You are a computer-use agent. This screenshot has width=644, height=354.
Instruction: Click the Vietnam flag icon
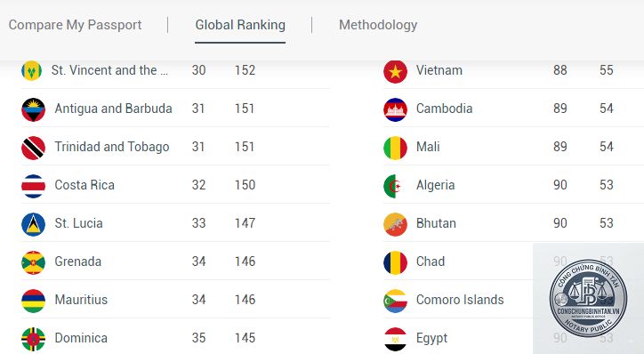coord(395,71)
